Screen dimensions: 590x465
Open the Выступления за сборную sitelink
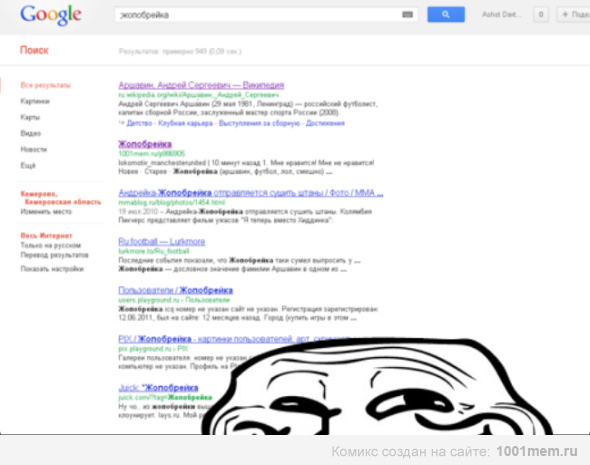pyautogui.click(x=259, y=123)
